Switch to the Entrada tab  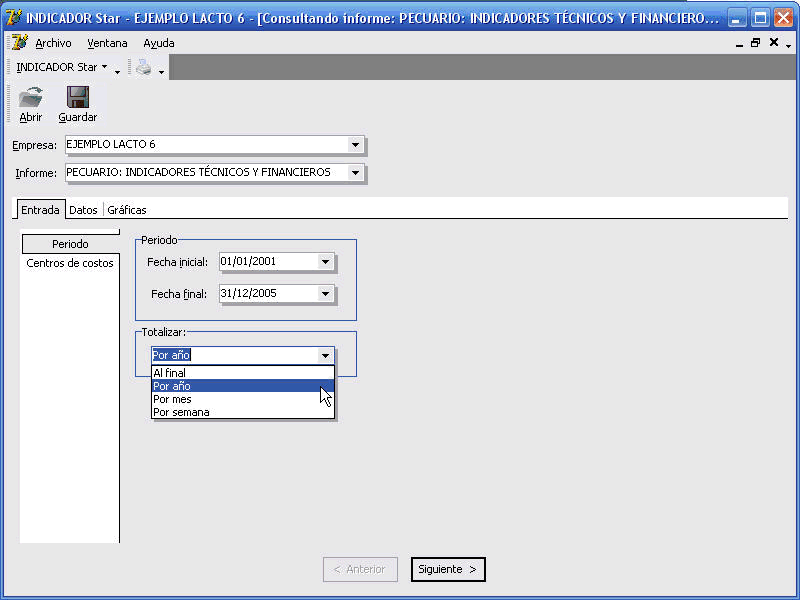tap(40, 210)
